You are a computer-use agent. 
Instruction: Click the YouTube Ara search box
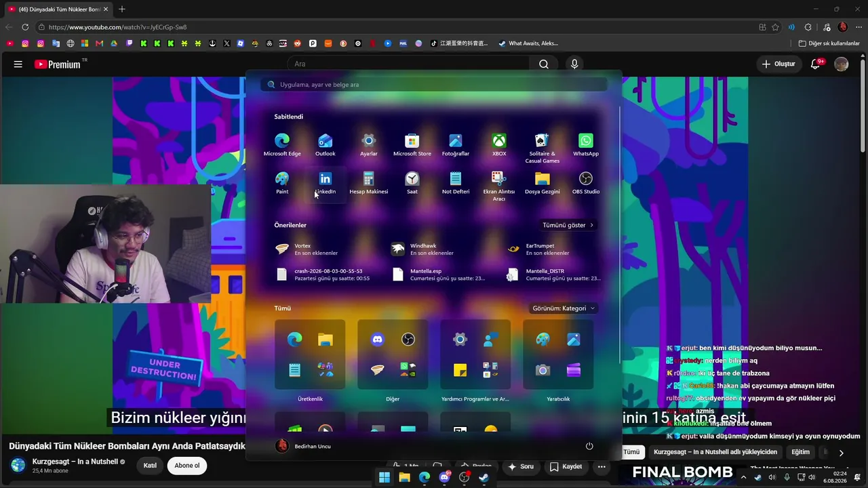[409, 64]
